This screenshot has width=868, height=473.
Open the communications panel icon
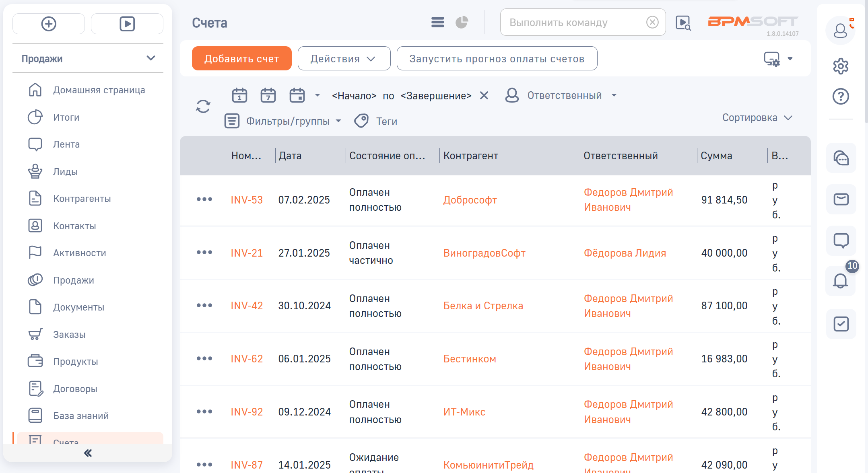[x=841, y=158]
